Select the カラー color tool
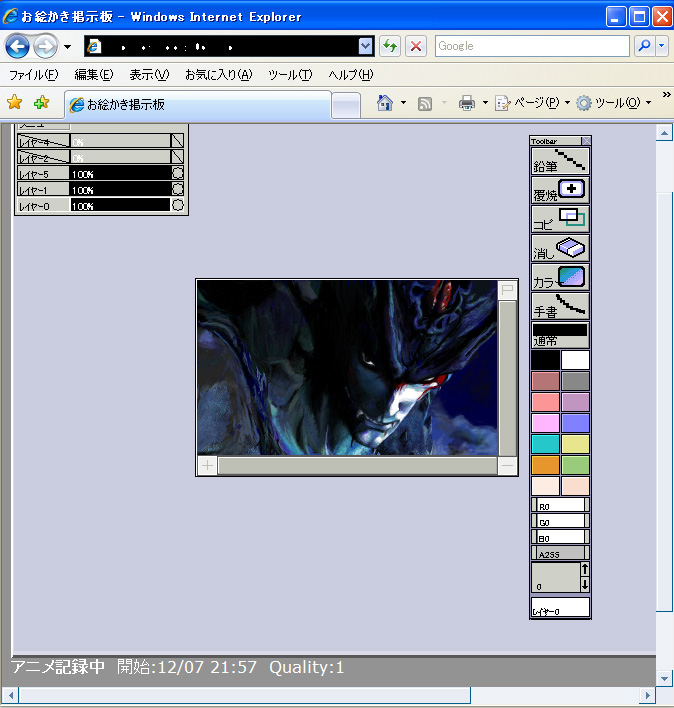Viewport: 674px width, 708px height. pyautogui.click(x=560, y=277)
